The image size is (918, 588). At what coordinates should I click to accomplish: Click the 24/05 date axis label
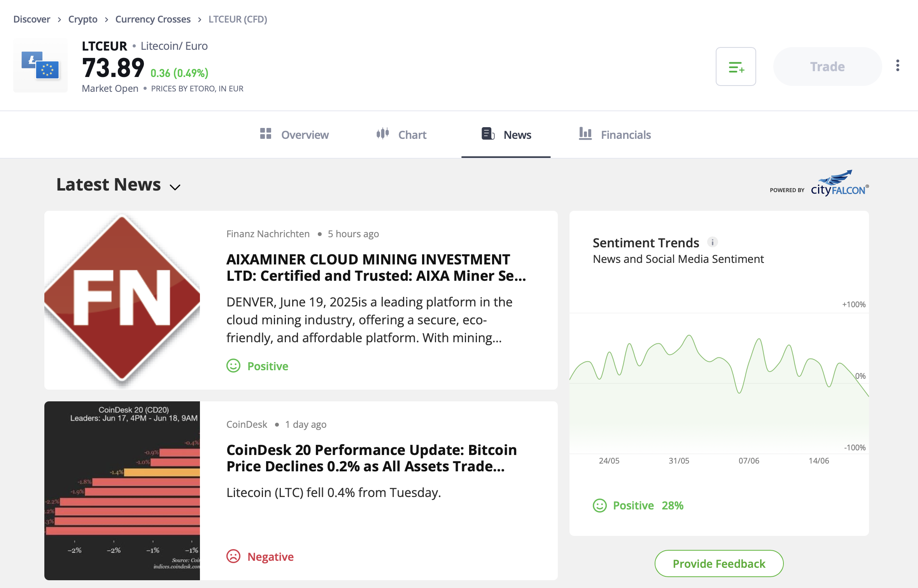point(609,461)
